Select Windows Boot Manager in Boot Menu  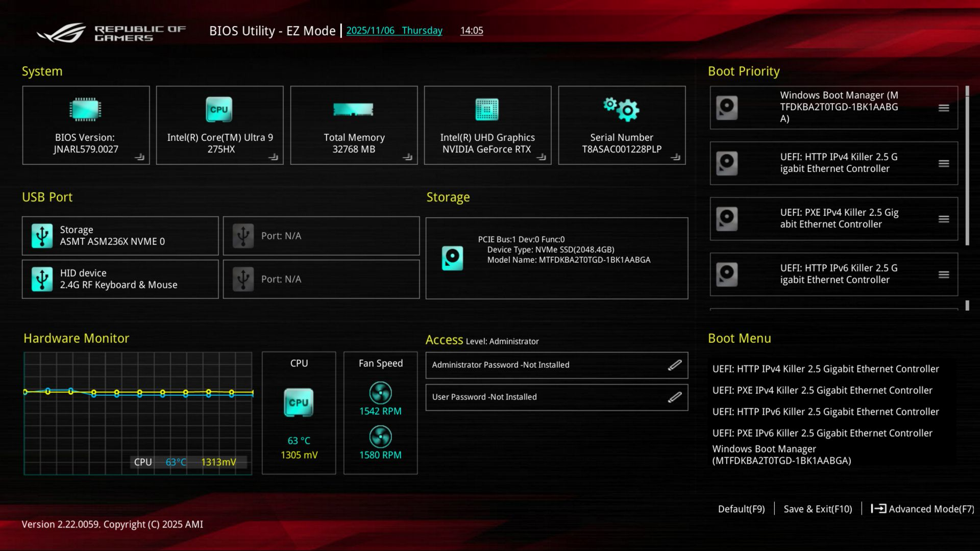781,455
